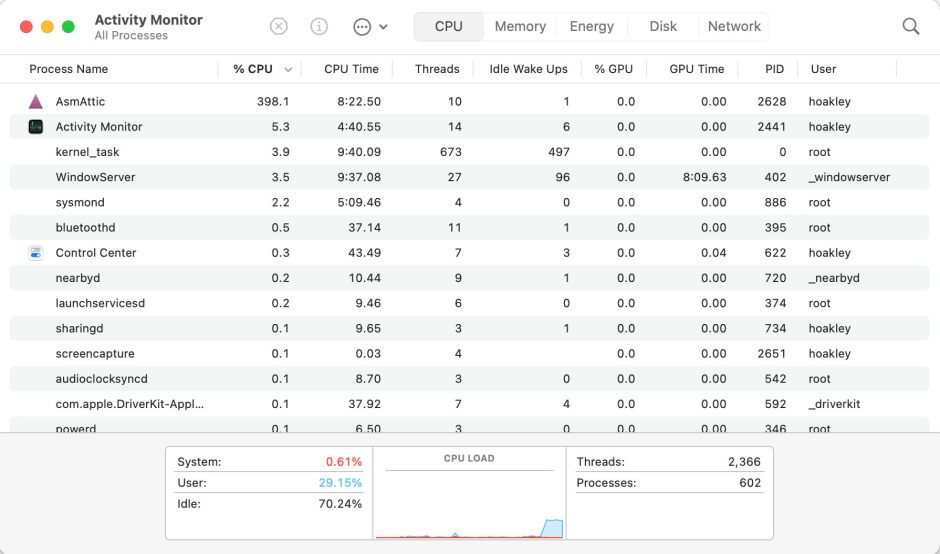Viewport: 940px width, 554px height.
Task: Switch to the Network tab
Action: (734, 26)
